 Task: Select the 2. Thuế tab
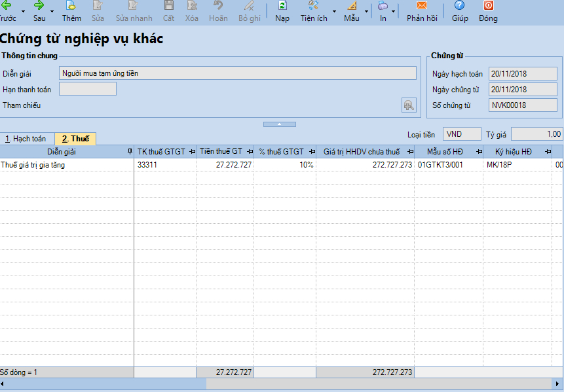[75, 139]
